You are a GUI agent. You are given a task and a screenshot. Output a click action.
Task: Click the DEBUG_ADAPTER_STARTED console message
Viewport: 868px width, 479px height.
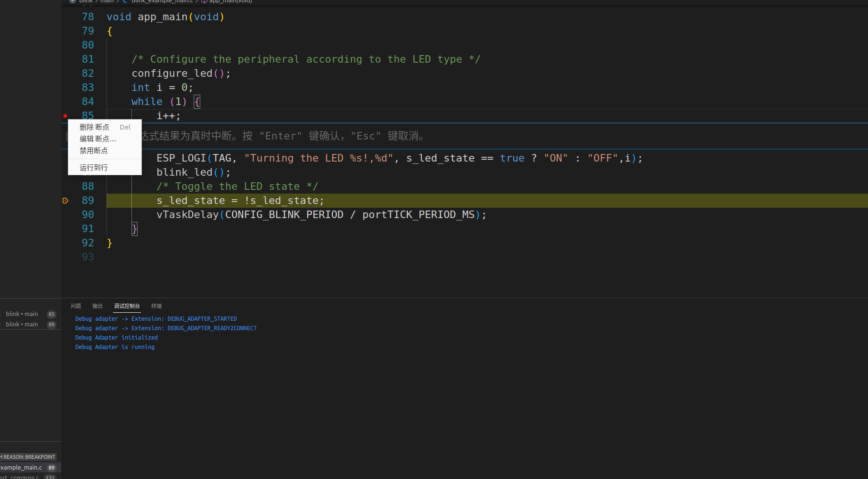pos(156,319)
